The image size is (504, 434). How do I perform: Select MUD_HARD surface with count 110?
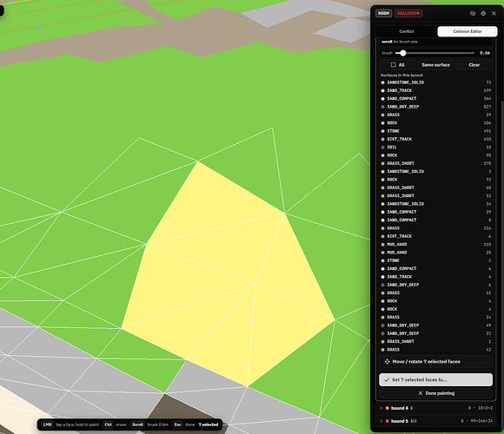pyautogui.click(x=435, y=244)
